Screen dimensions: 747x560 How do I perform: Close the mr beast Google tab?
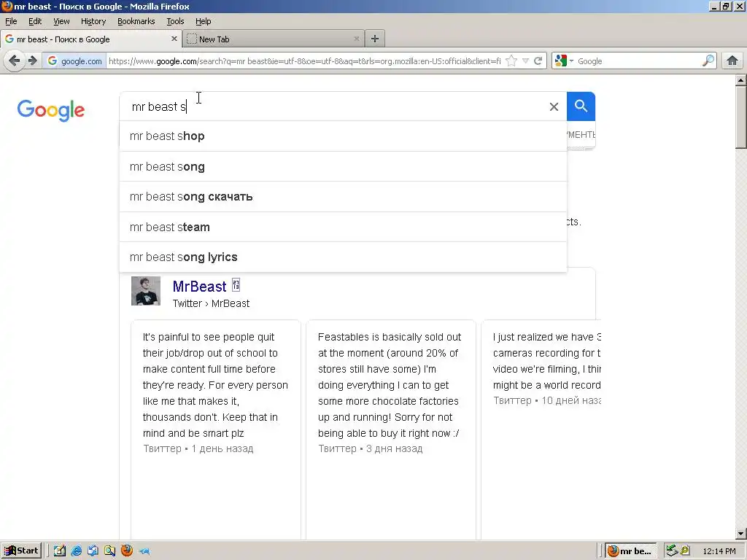(174, 39)
